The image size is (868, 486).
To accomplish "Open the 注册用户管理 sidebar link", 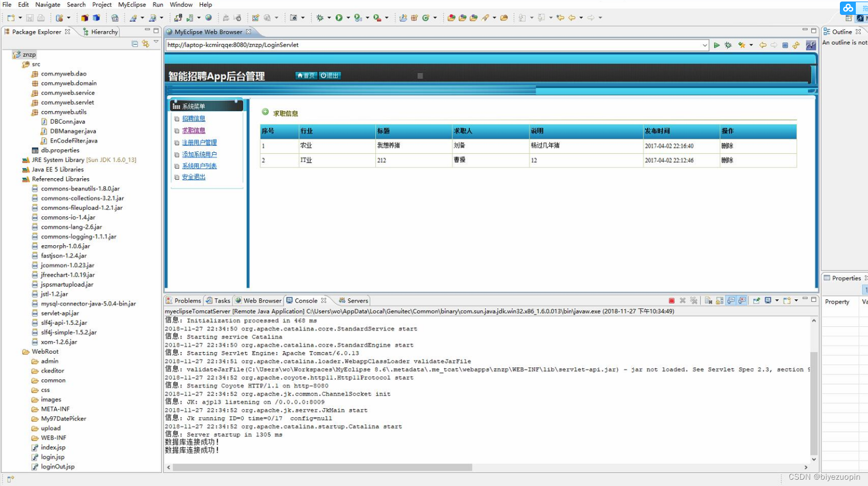I will coord(199,142).
